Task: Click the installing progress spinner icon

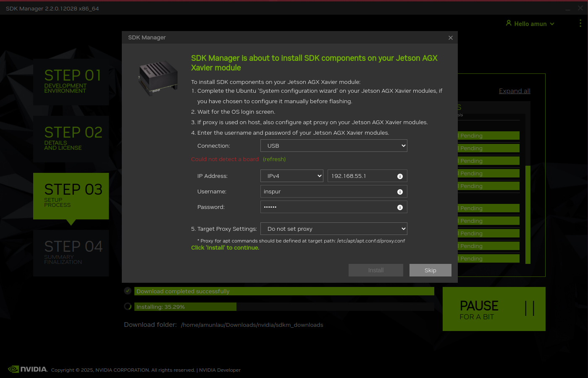Action: pos(128,306)
